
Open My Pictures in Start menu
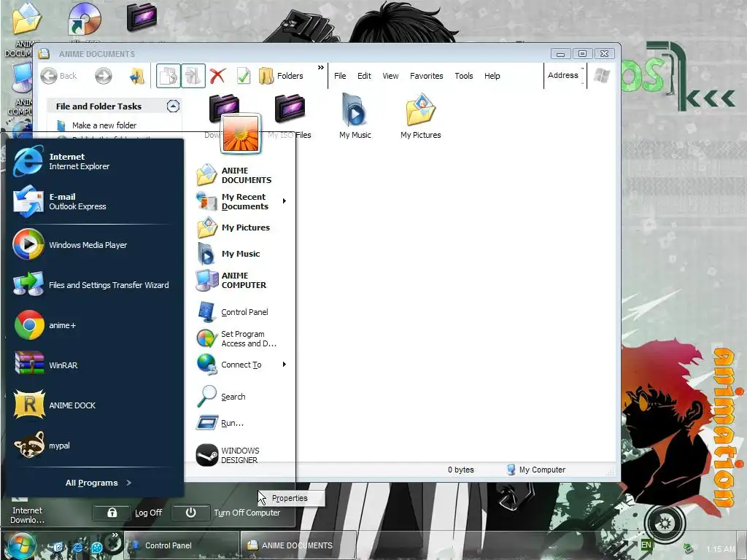tap(241, 227)
